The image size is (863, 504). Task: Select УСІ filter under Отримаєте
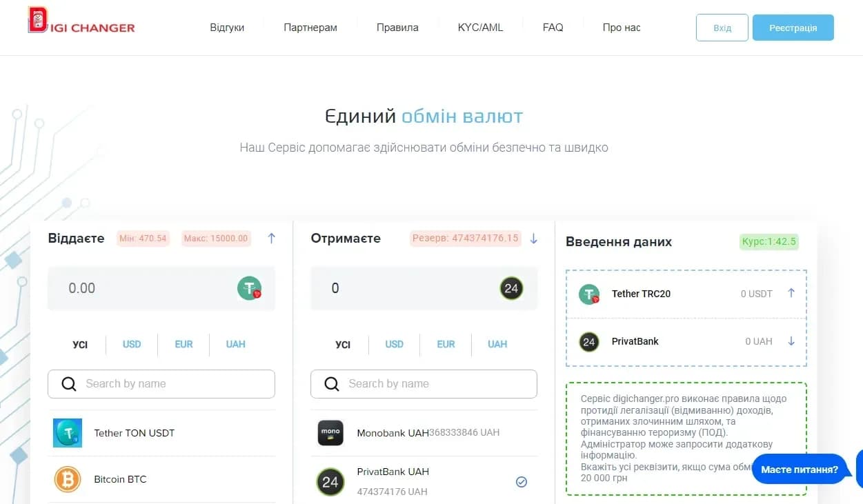point(343,344)
